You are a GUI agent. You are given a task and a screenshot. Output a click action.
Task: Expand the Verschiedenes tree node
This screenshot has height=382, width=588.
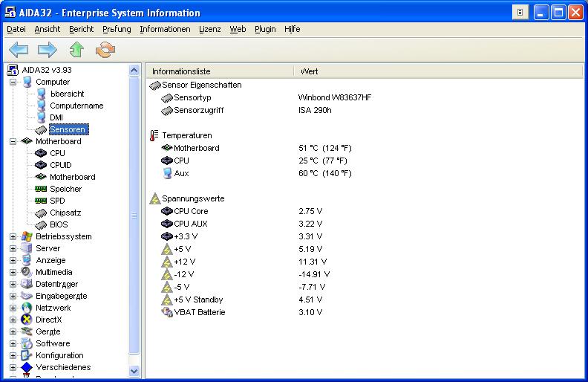coord(13,367)
